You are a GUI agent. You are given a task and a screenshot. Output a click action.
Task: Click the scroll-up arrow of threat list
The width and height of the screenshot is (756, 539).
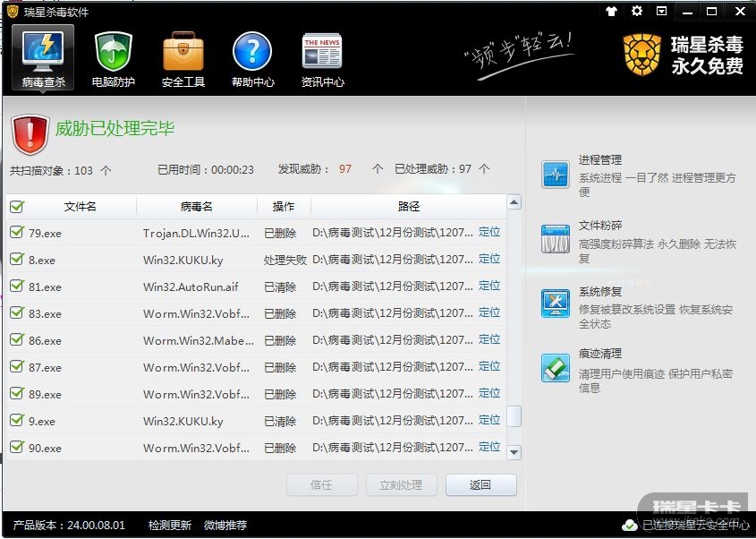[x=514, y=202]
